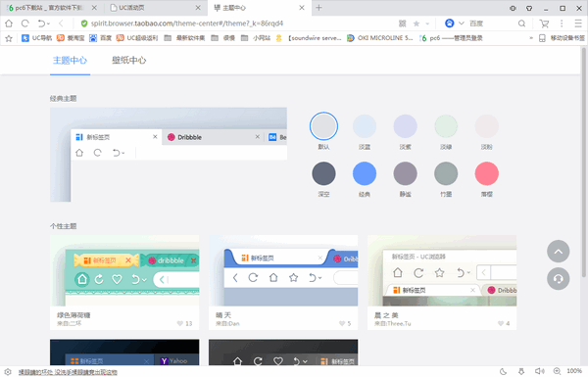
Task: Open the UC超级返利 bookmark
Action: point(137,38)
